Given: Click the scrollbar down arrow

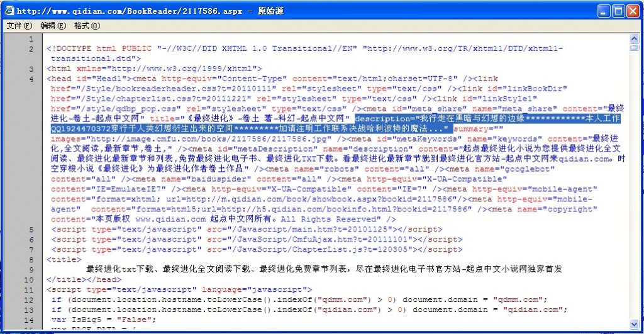Looking at the screenshot, I should [634, 324].
